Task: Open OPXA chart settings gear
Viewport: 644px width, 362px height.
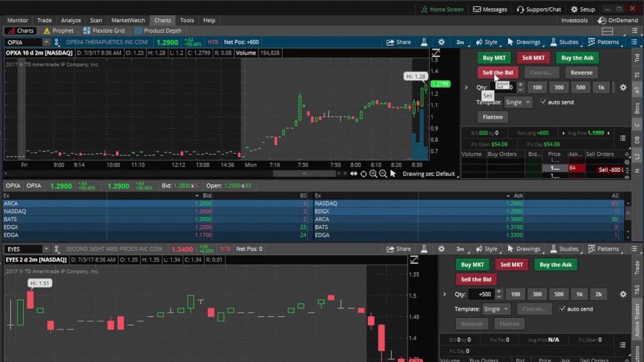Action: click(441, 42)
